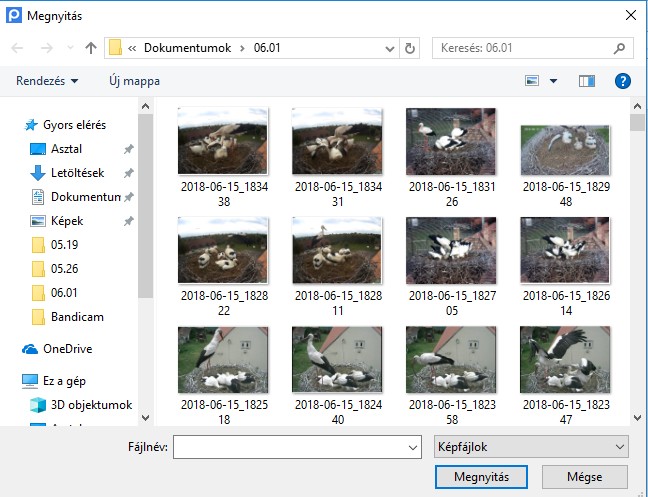The width and height of the screenshot is (648, 497).
Task: Refresh the 06.01 folder view
Action: click(x=410, y=49)
